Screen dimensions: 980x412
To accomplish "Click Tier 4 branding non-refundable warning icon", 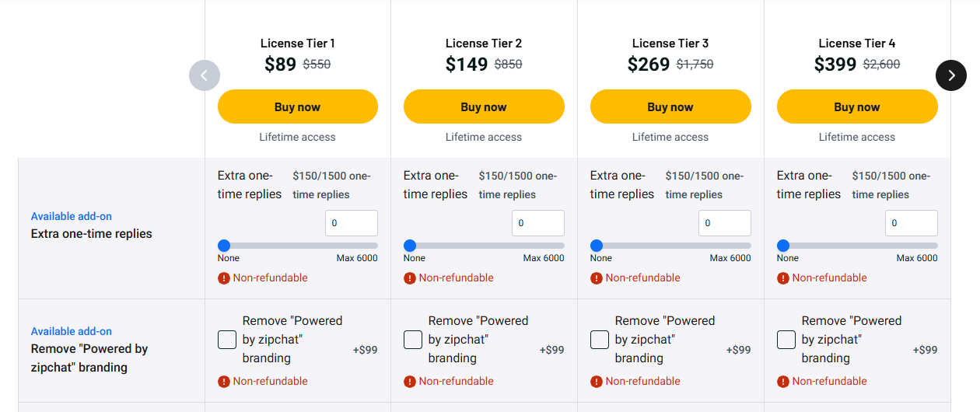I will coord(783,382).
